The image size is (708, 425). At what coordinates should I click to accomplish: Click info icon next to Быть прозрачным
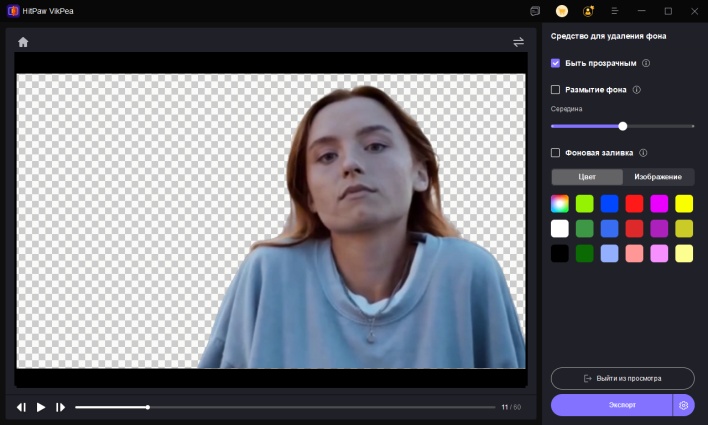(x=646, y=63)
